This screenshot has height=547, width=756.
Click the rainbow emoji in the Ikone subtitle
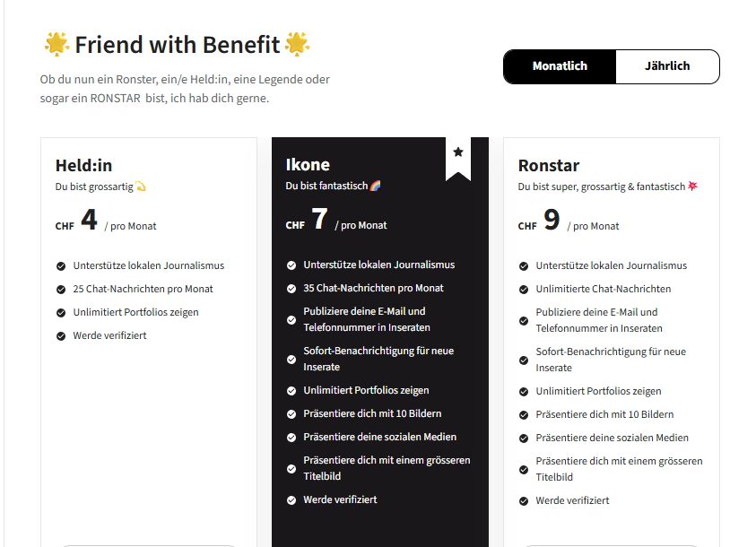376,187
